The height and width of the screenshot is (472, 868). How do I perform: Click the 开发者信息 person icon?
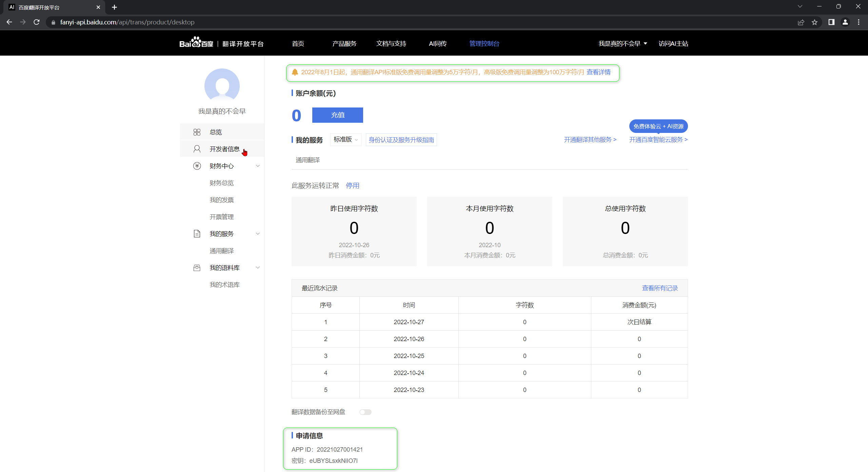(197, 149)
